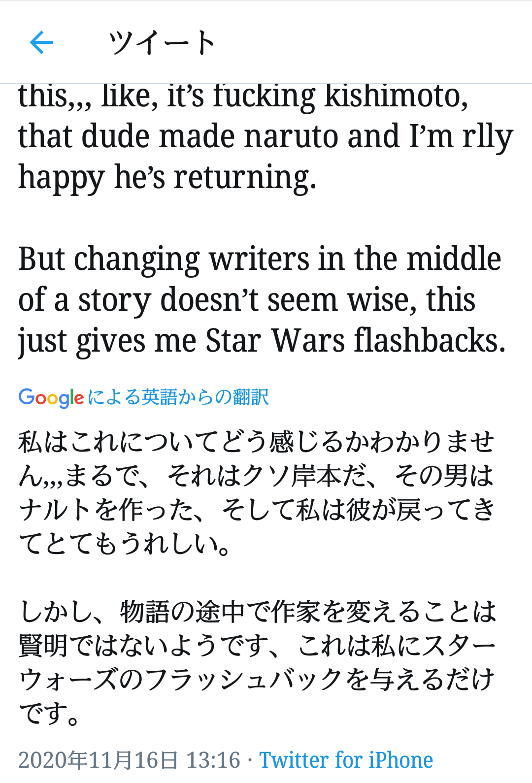532x783 pixels.
Task: Go back using the blue arrow
Action: pos(41,42)
